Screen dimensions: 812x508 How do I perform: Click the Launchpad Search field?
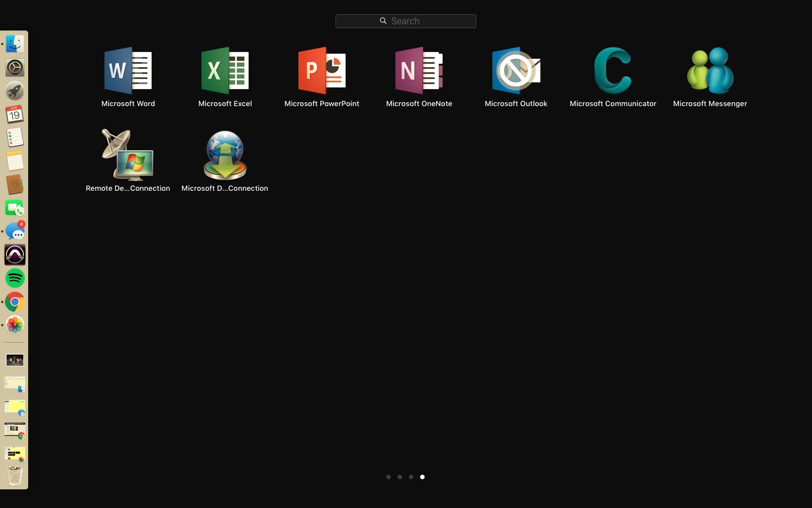[406, 21]
